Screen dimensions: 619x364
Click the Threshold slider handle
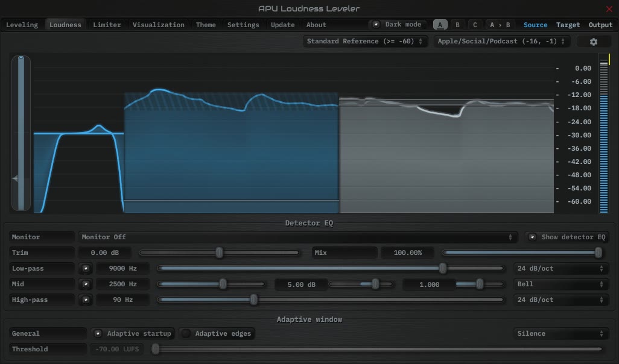156,349
